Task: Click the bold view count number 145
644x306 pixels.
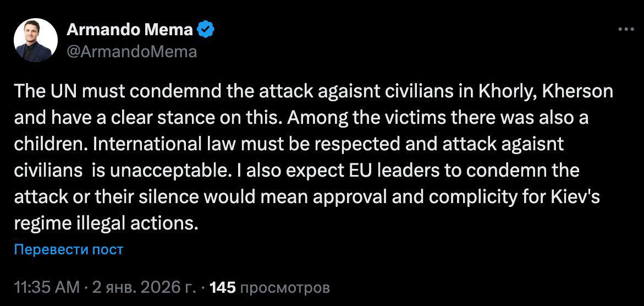Action: (x=223, y=287)
